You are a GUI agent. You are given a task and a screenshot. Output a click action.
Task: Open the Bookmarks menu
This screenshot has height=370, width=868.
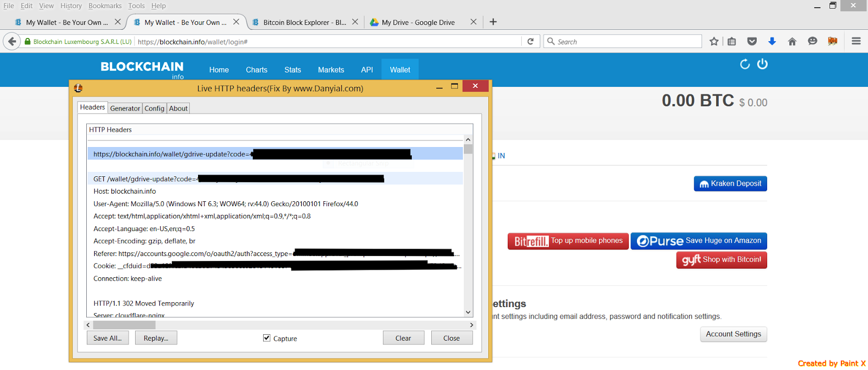105,6
